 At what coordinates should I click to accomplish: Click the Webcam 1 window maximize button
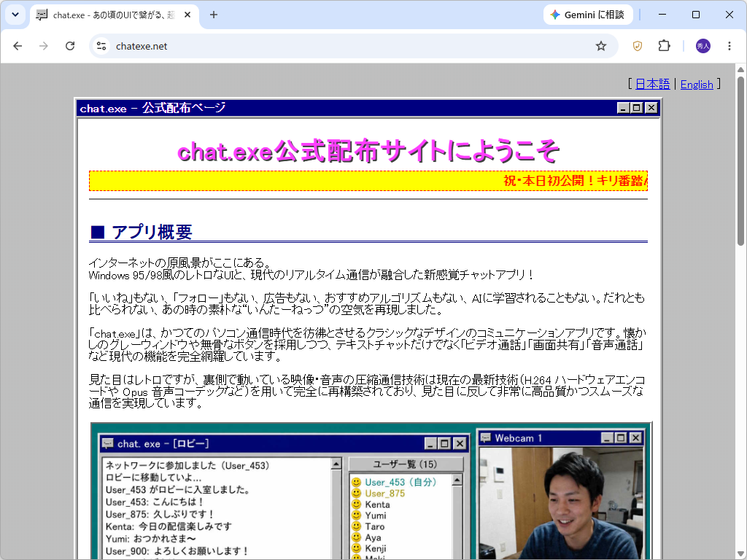[x=621, y=437]
